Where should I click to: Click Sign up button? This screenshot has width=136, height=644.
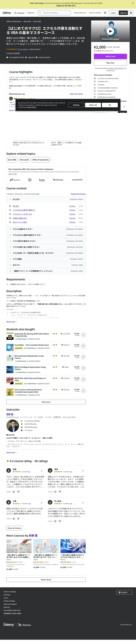pyautogui.click(x=123, y=13)
